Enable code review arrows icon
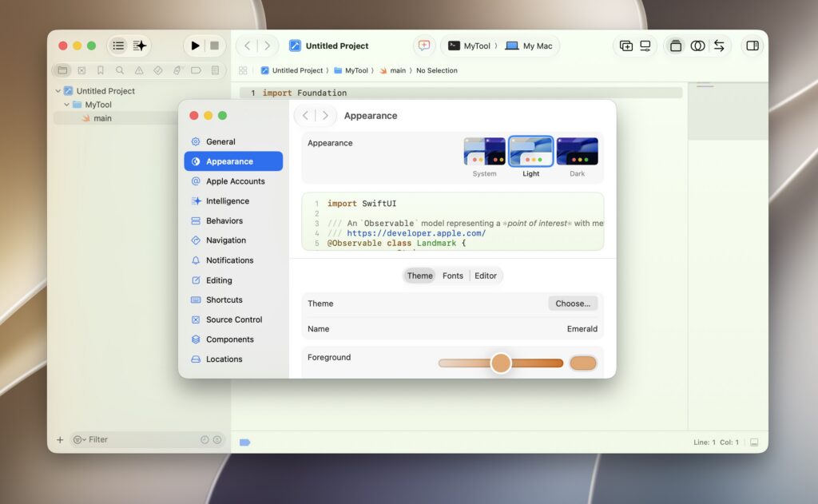818x504 pixels. (x=720, y=46)
